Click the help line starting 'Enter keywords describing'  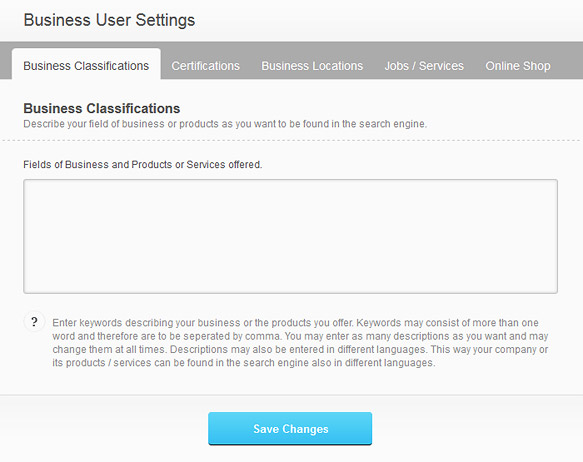[295, 323]
